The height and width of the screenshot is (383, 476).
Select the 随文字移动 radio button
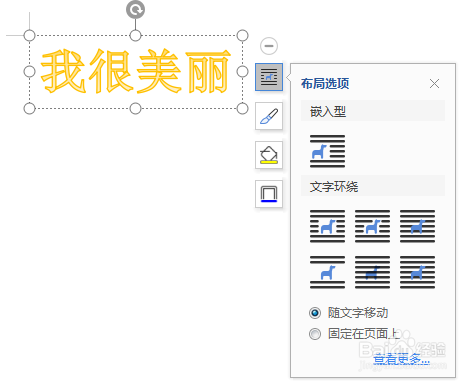pyautogui.click(x=315, y=313)
